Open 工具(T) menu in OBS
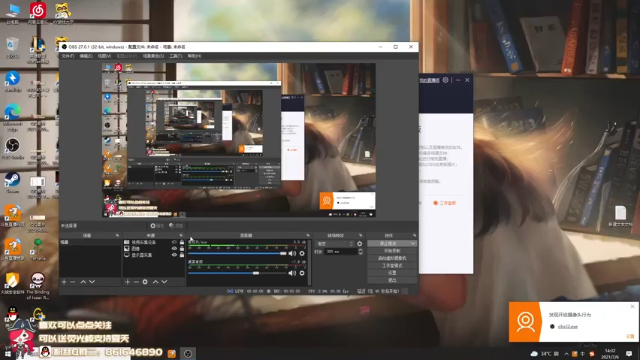Screen dimensions: 640x360 coord(176,56)
